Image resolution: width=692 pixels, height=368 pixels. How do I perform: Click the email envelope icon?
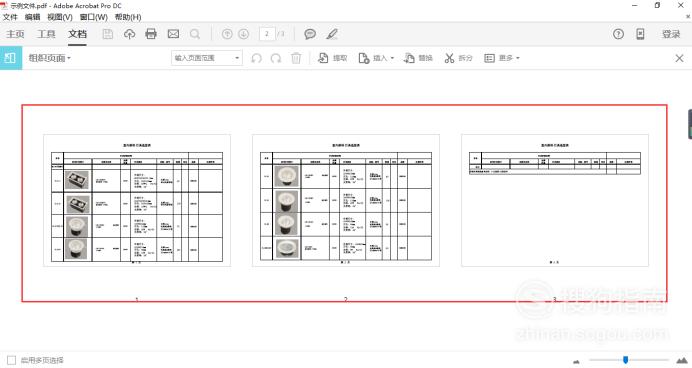pos(173,34)
